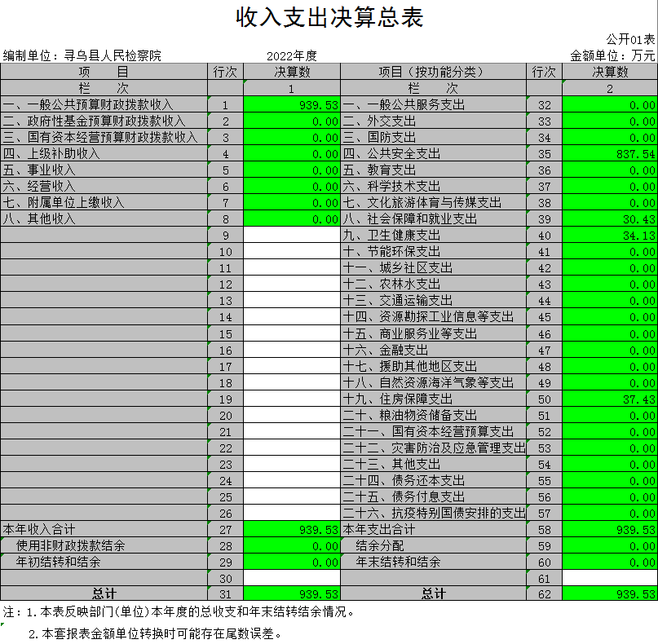Click the 二、外交支出 cell
The image size is (658, 644).
point(434,121)
